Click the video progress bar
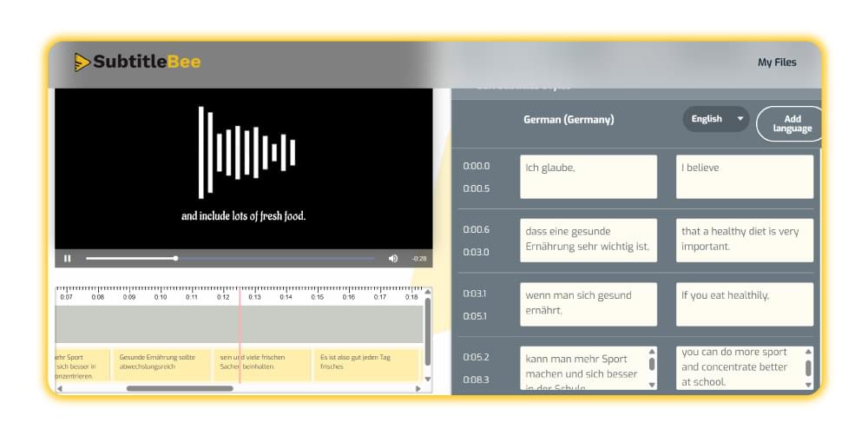The image size is (868, 436). (x=230, y=259)
